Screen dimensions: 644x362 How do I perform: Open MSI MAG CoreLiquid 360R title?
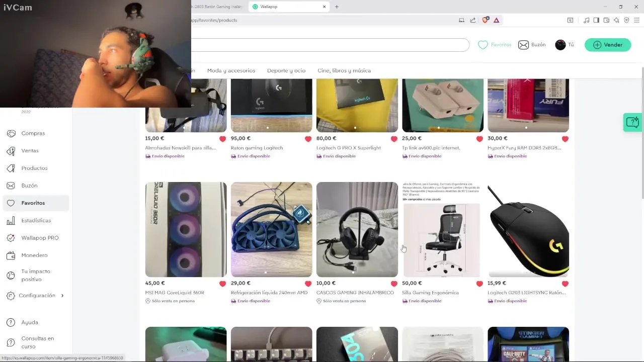[175, 293]
